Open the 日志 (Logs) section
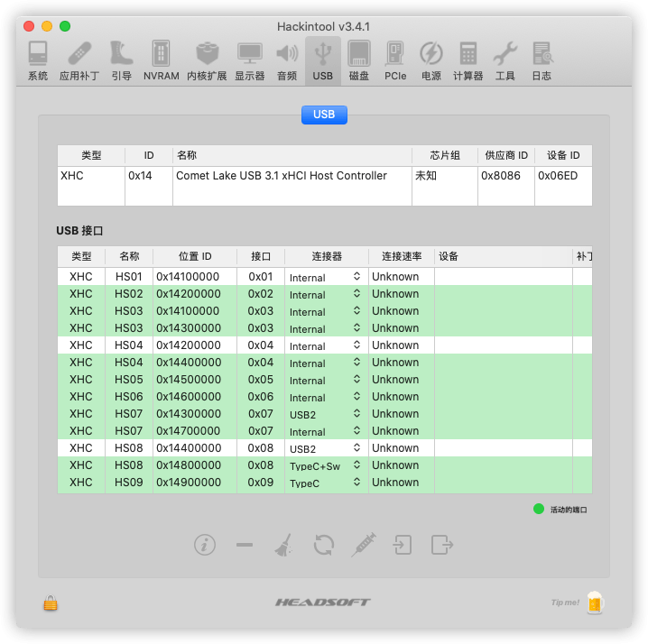Screen dimensions: 648x644 pos(542,60)
